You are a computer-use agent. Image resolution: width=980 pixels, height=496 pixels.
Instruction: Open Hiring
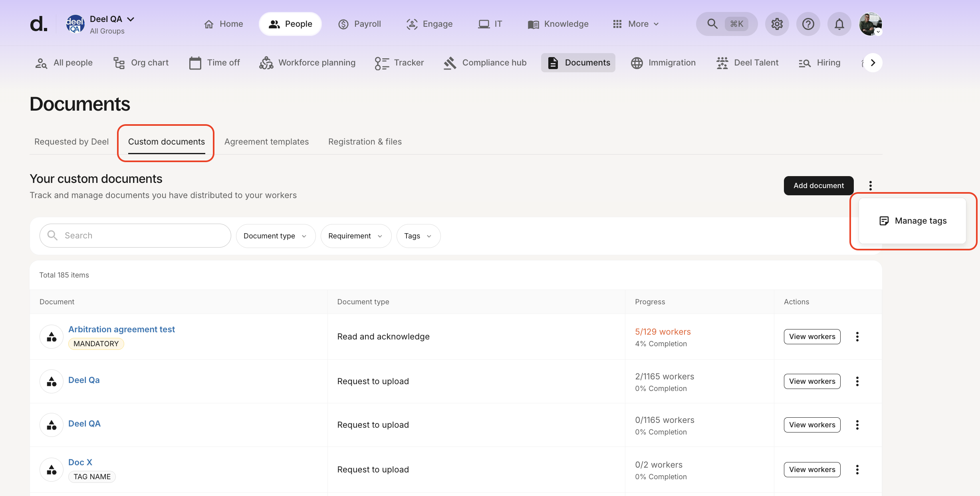tap(819, 63)
